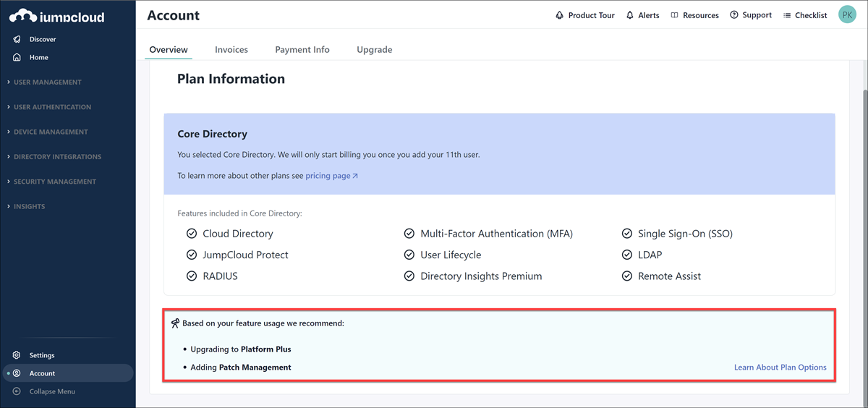This screenshot has width=868, height=408.
Task: Click the Account sidebar icon
Action: 17,373
